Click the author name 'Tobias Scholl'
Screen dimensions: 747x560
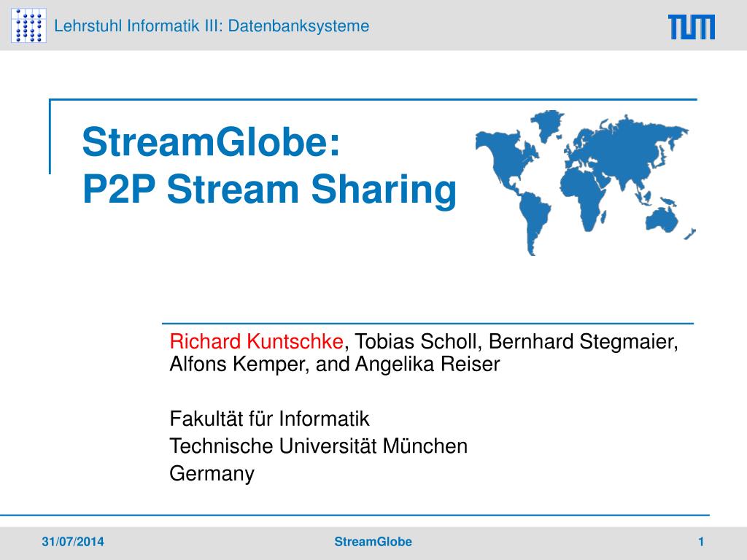415,341
